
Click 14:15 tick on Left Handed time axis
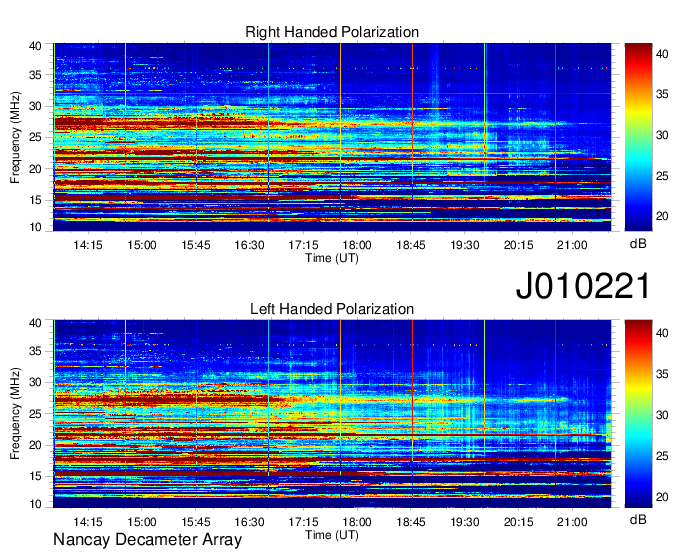pos(88,522)
